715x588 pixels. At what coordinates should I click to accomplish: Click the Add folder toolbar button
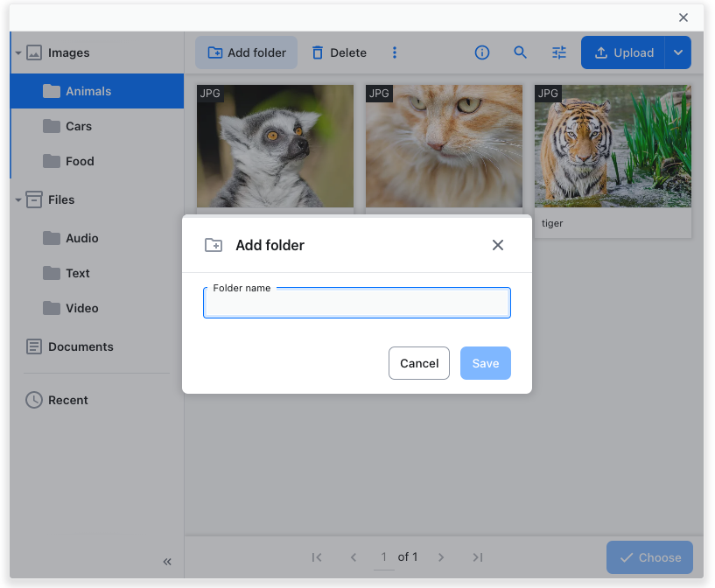(x=246, y=52)
